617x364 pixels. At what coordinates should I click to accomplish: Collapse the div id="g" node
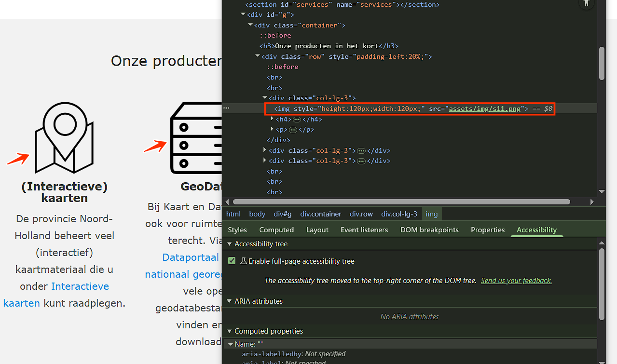point(243,14)
